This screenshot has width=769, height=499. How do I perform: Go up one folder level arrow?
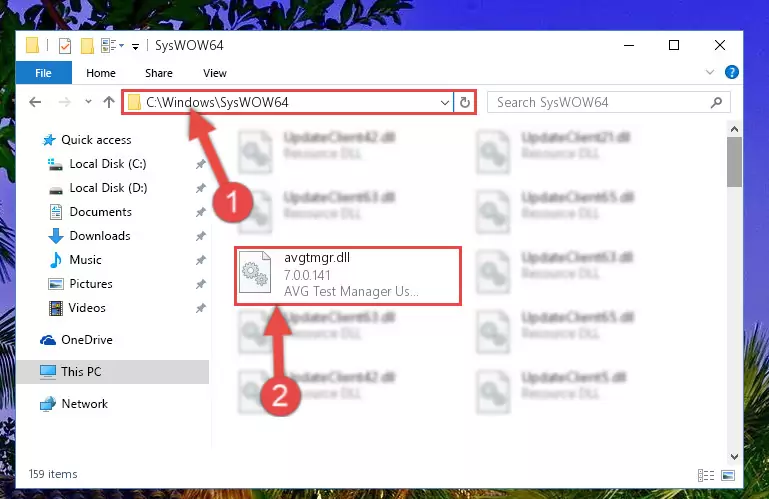(109, 102)
